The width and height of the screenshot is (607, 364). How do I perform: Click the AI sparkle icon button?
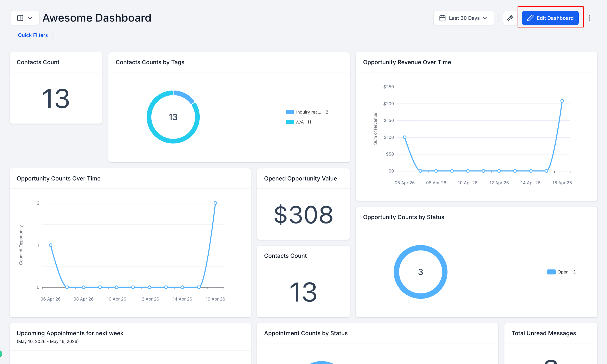(x=510, y=18)
